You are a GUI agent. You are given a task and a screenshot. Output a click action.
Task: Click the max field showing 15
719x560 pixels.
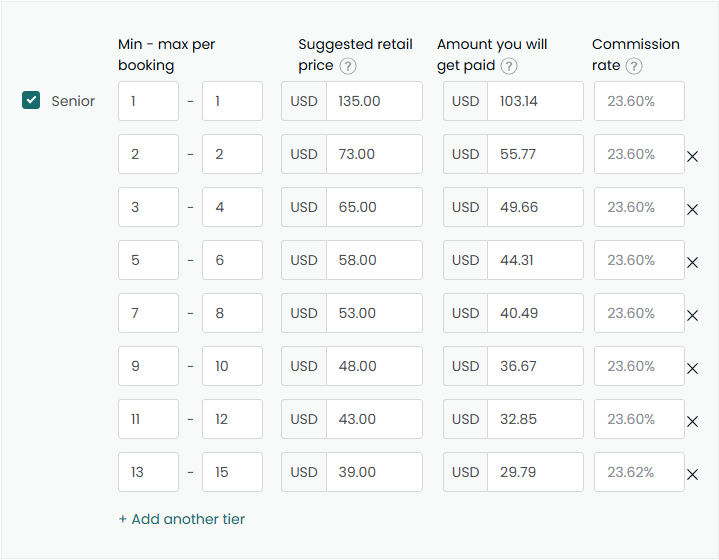[232, 472]
